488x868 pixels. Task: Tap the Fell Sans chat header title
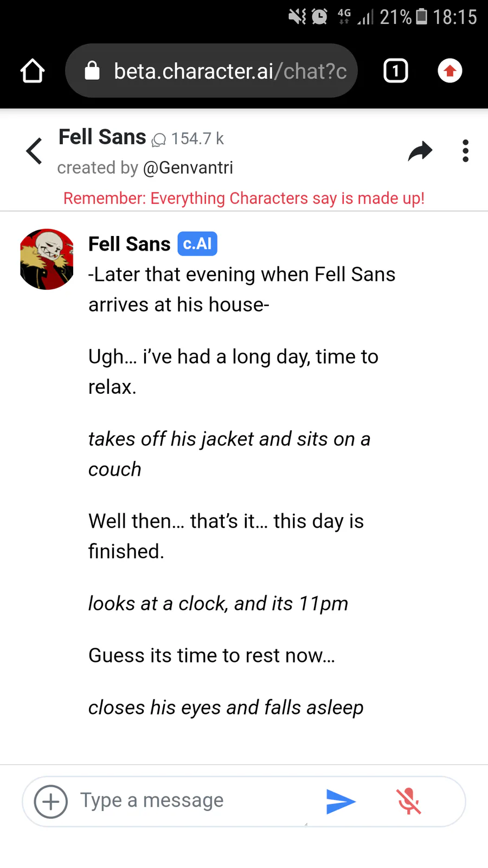pos(102,137)
